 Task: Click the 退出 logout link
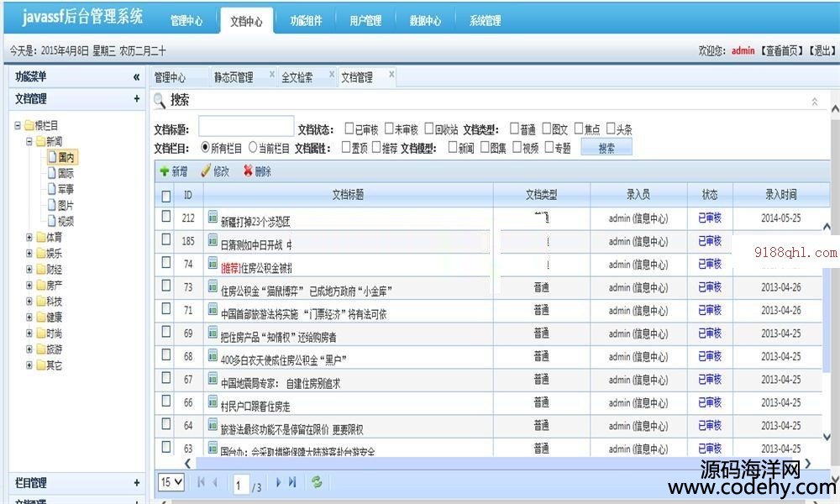(x=822, y=51)
